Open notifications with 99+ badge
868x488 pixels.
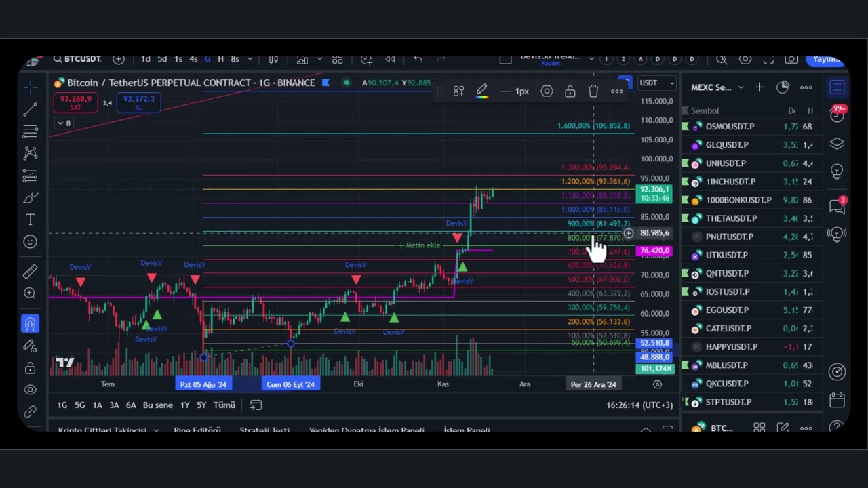point(837,113)
